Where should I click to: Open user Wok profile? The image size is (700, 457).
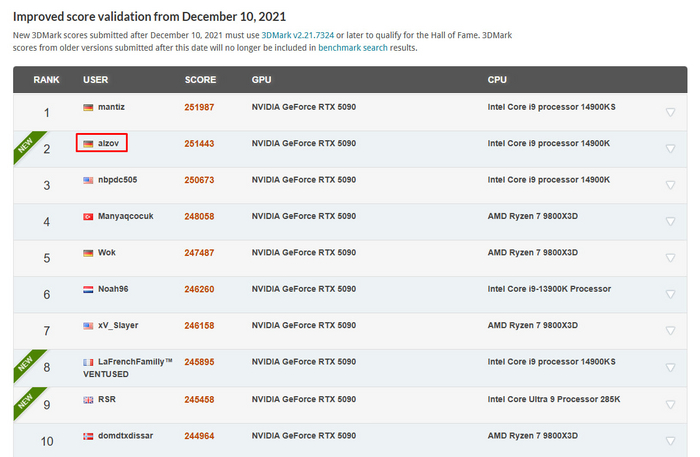[107, 253]
